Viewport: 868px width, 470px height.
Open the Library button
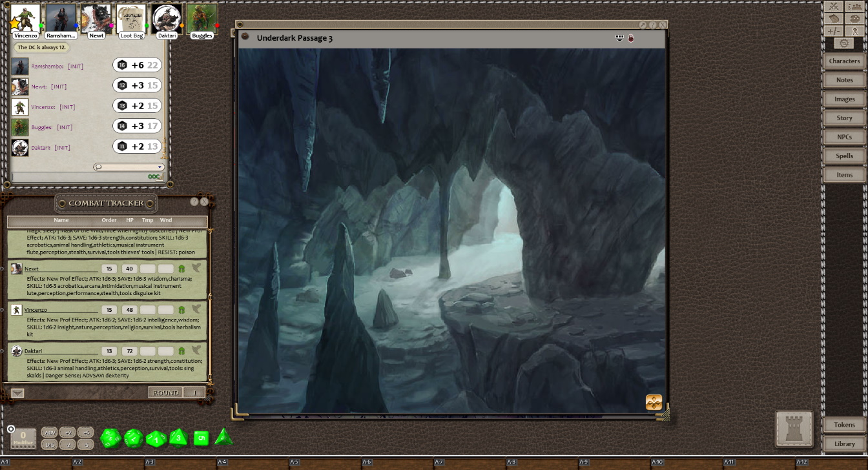click(x=844, y=444)
